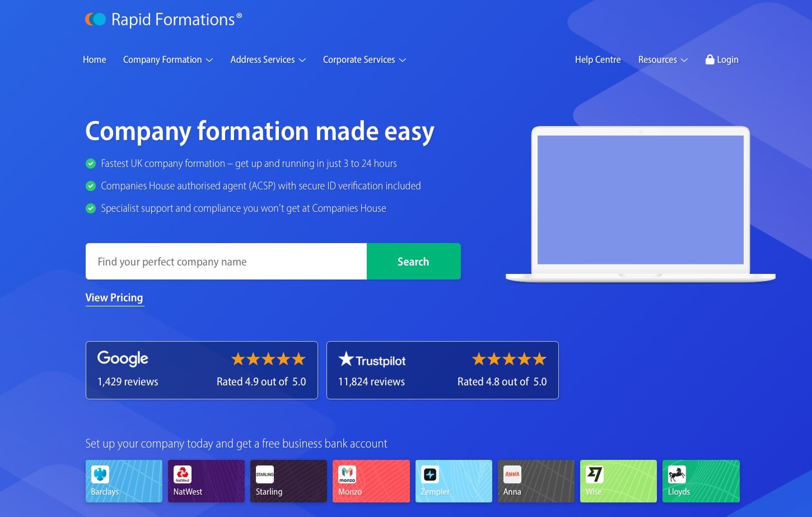Screen dimensions: 812x517
Task: Pick the Zempler bank card
Action: pyautogui.click(x=454, y=481)
